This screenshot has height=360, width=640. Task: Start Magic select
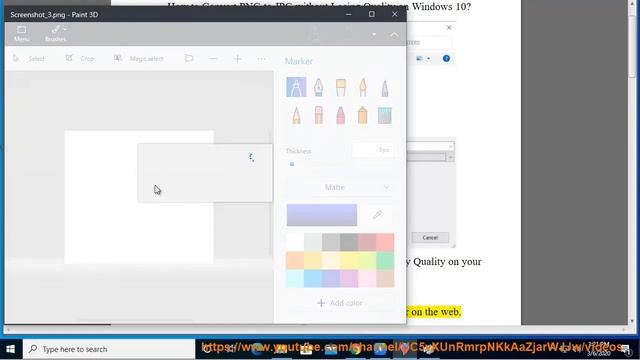(139, 59)
